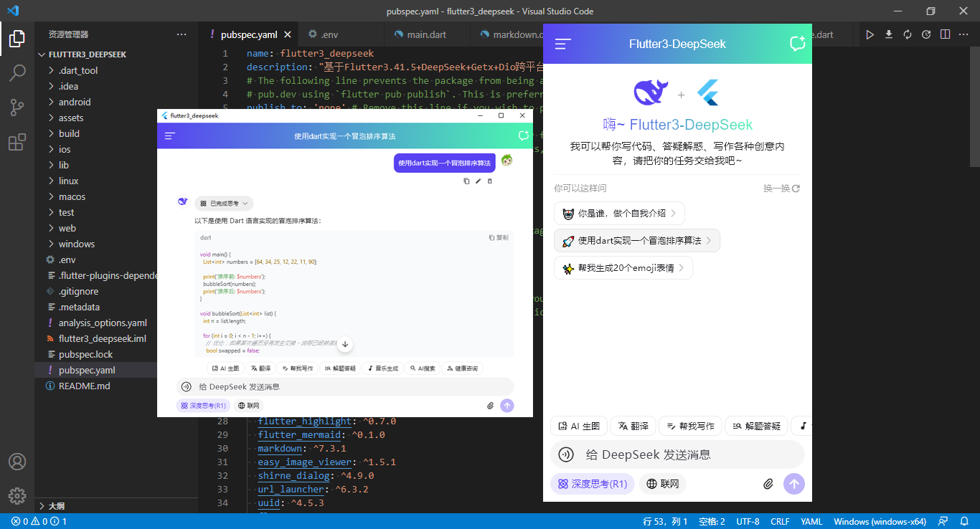Open the Manage gear in activity bar
Image resolution: width=980 pixels, height=529 pixels.
pyautogui.click(x=17, y=495)
